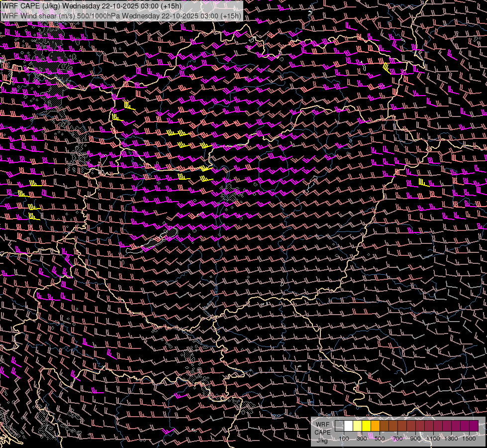The image size is (487, 448).
Task: Click the orange CAPE legend swatch
Action: 375,426
